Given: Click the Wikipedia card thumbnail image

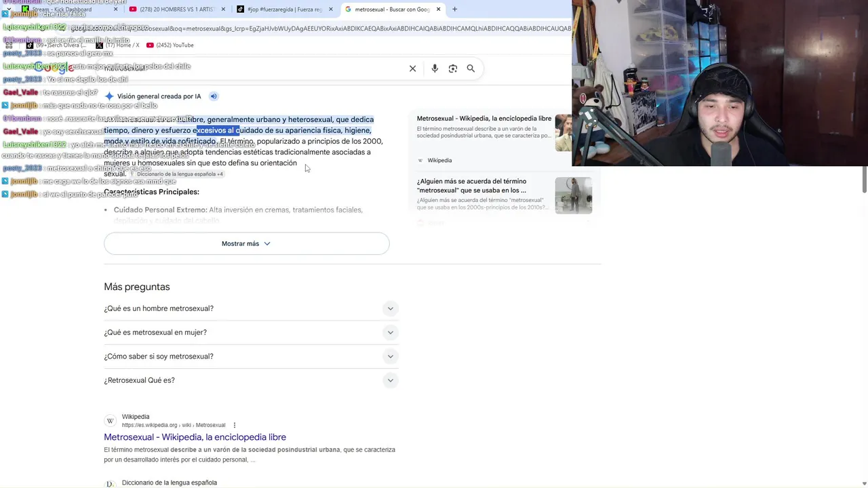Looking at the screenshot, I should coord(563,133).
